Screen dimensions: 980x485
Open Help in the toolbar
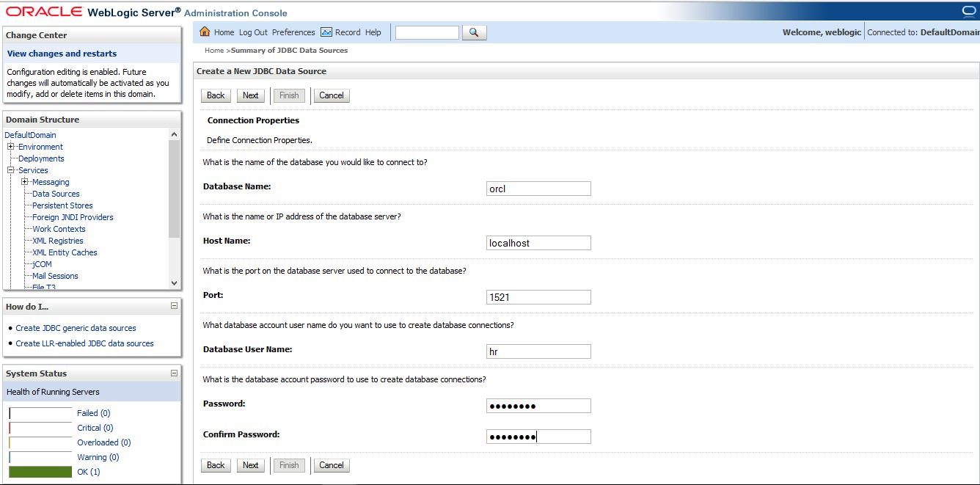point(373,32)
